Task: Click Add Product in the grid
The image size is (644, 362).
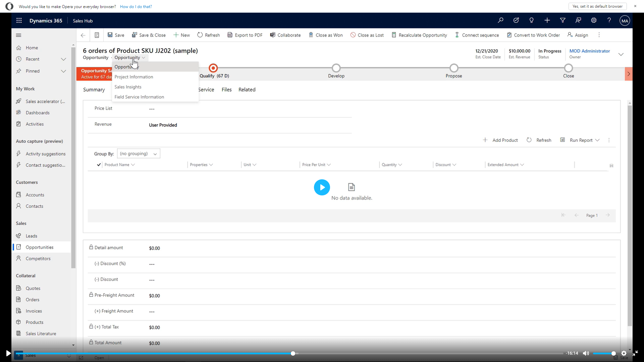Action: [500, 140]
